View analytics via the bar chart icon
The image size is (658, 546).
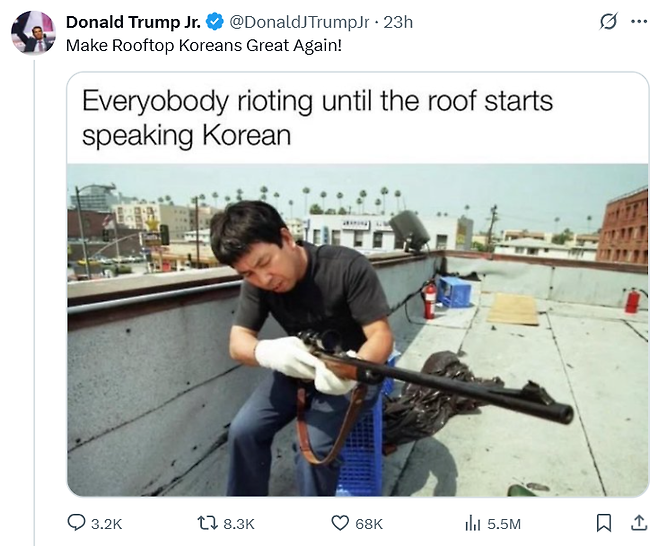click(x=473, y=523)
